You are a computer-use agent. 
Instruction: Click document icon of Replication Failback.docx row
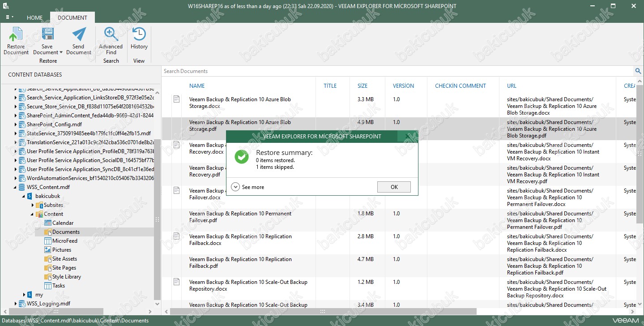click(x=177, y=236)
